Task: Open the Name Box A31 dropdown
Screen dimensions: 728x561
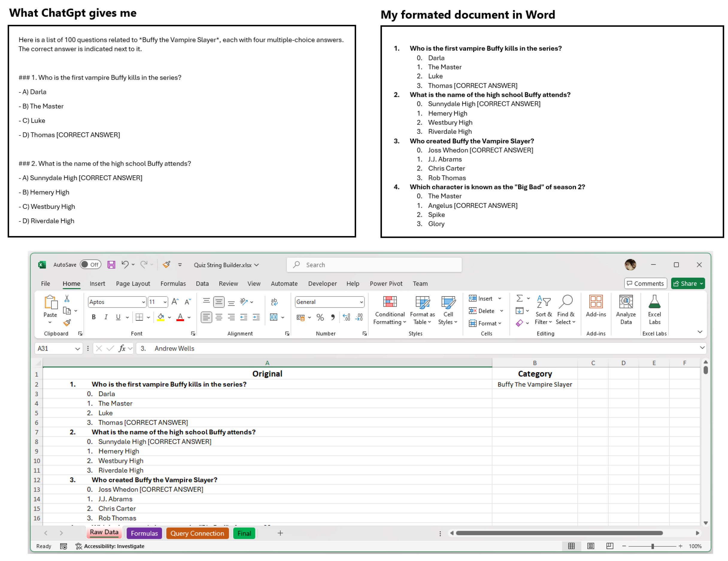Action: coord(77,349)
